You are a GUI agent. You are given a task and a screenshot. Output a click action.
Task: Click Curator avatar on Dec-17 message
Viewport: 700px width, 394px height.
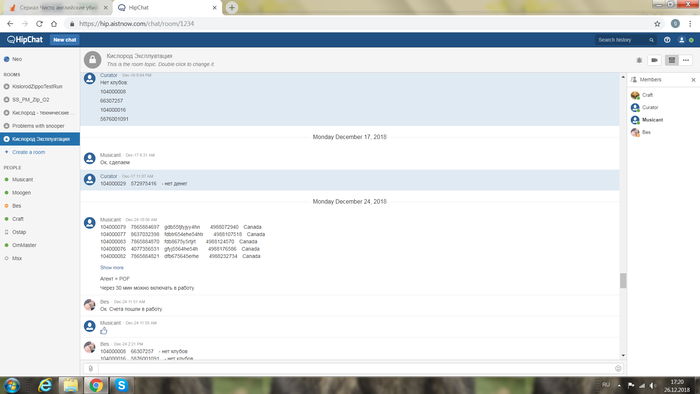point(90,179)
